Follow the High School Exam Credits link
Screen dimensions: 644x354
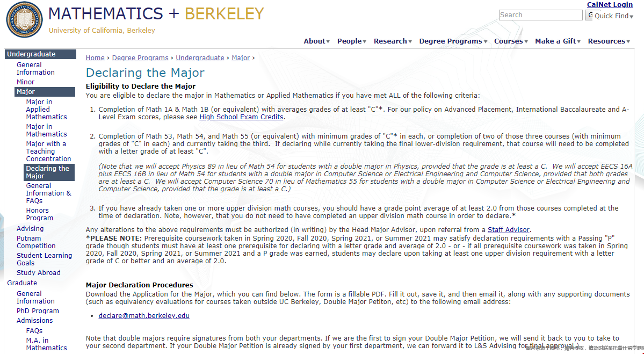point(241,117)
